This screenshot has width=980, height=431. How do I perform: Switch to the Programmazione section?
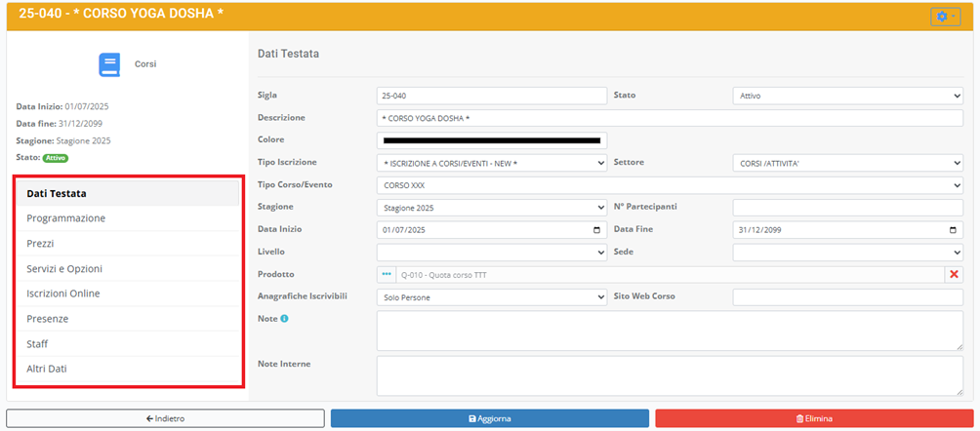pyautogui.click(x=66, y=218)
